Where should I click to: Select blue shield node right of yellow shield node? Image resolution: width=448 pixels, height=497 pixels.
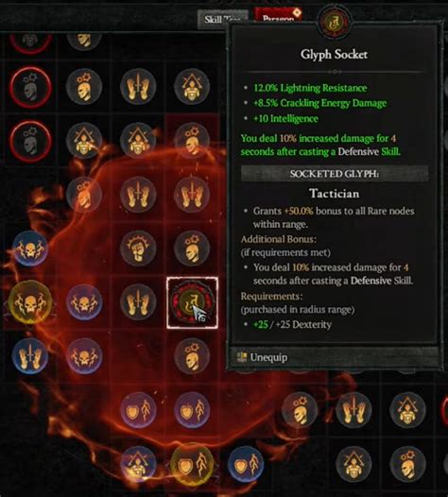click(246, 464)
